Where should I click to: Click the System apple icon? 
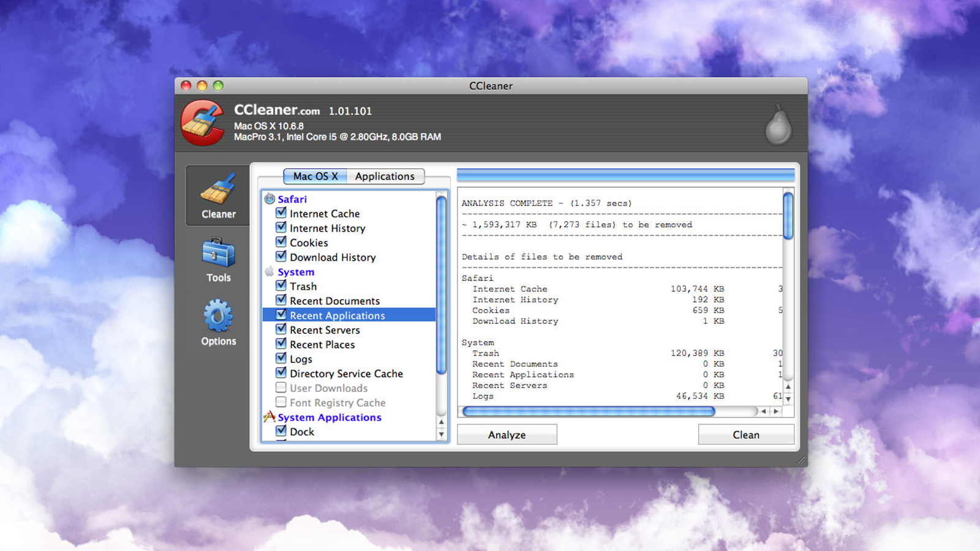point(269,271)
